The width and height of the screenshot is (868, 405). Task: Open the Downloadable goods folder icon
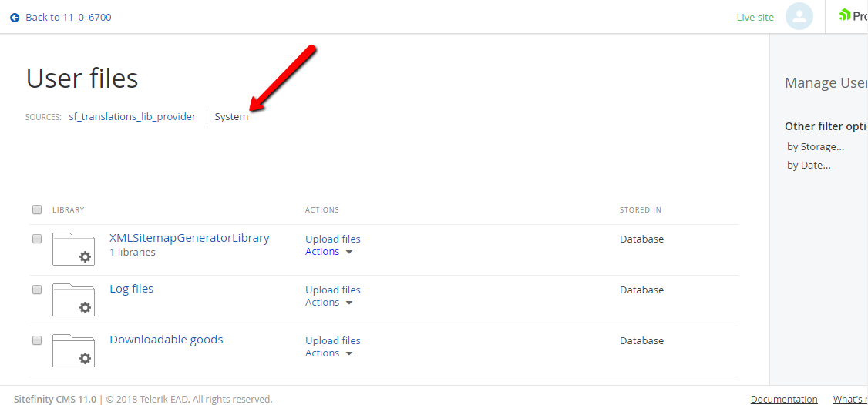pyautogui.click(x=74, y=351)
